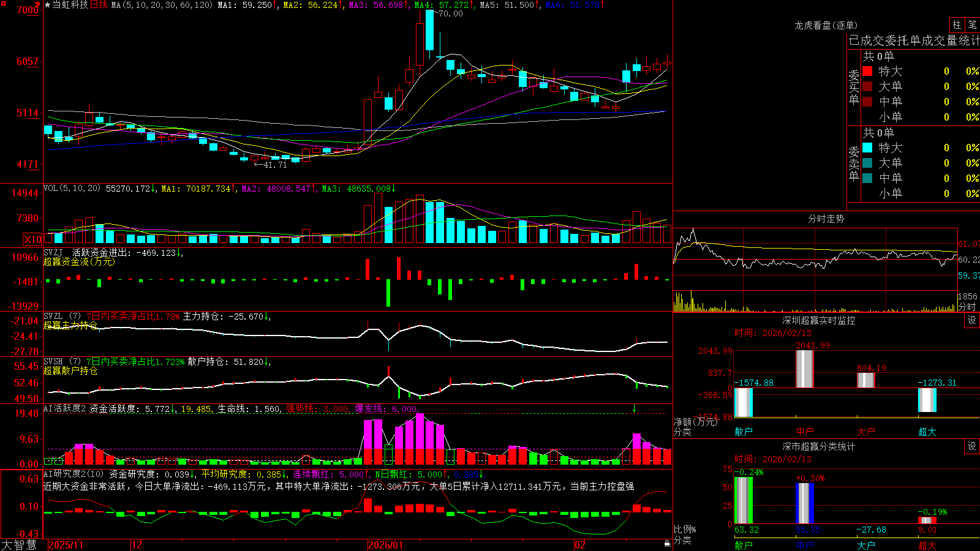This screenshot has width=980, height=551.
Task: Click the teal 大单 sell-order swatch
Action: (867, 163)
